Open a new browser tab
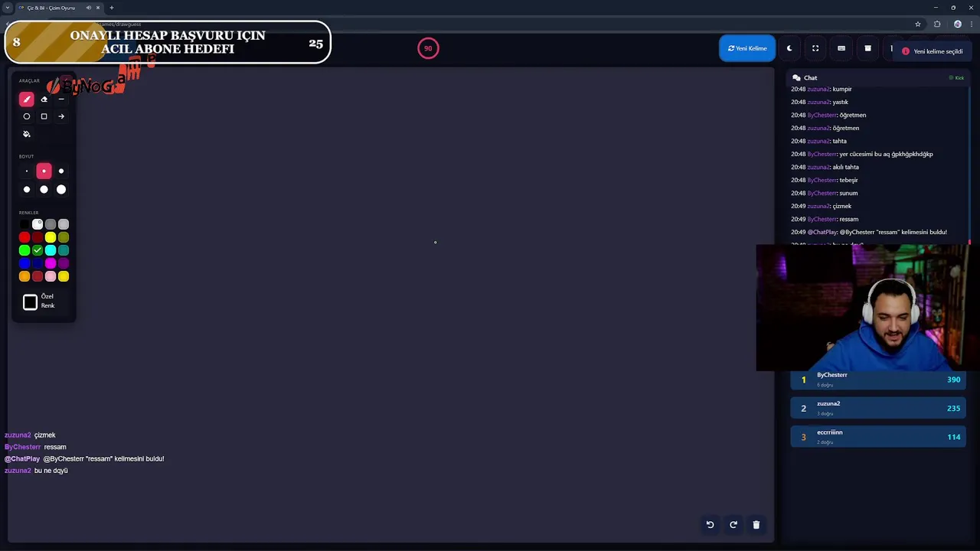The height and width of the screenshot is (551, 980). coord(111,8)
